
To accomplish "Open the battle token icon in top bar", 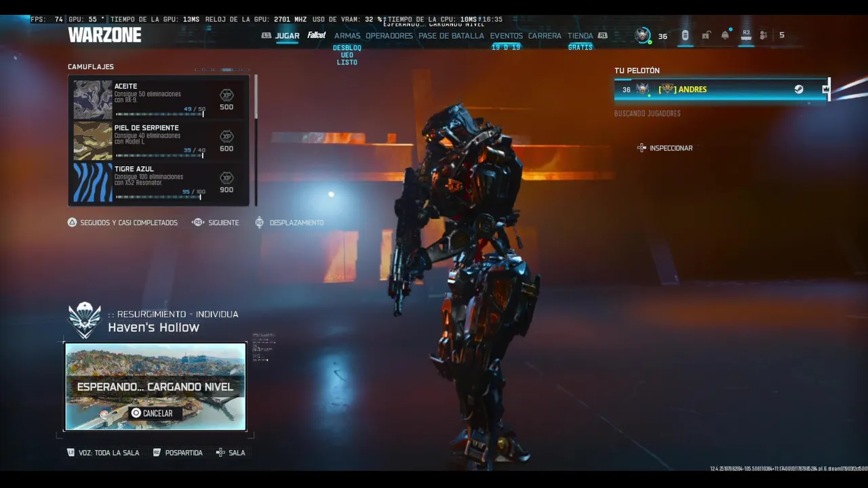I will tap(685, 35).
